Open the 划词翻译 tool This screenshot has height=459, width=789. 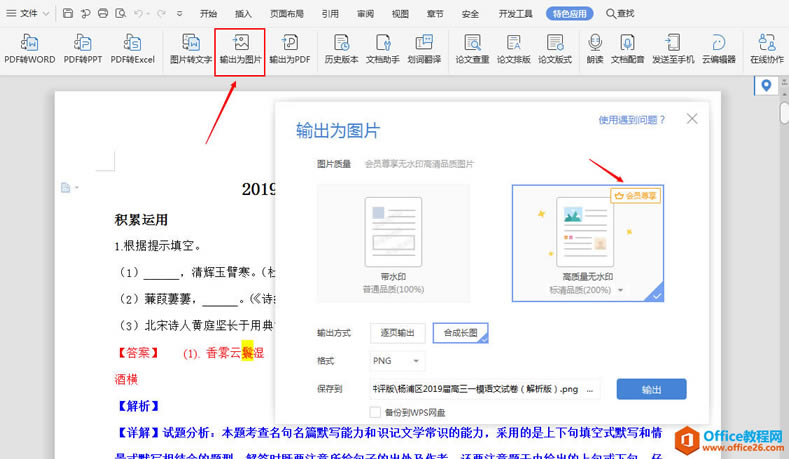(424, 49)
